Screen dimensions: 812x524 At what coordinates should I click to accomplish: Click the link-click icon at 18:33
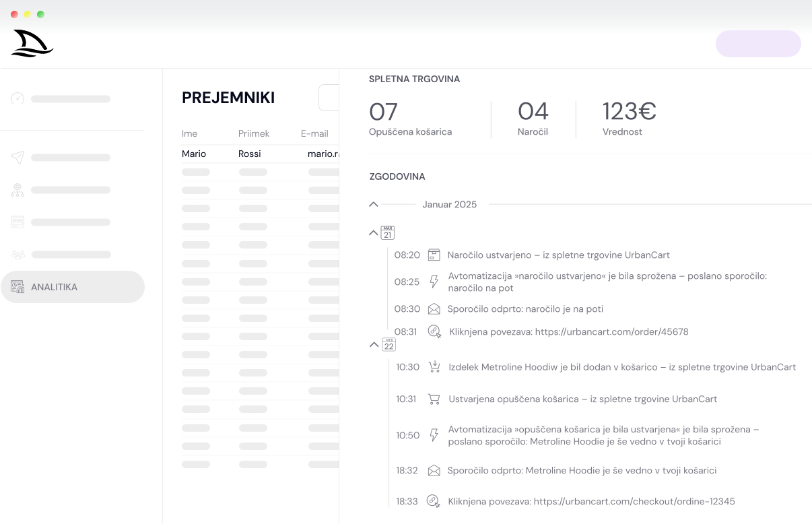point(434,501)
